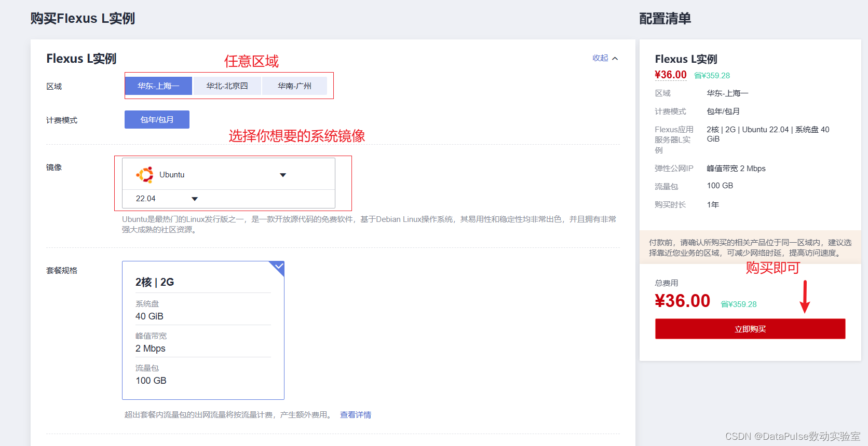
Task: Click the 40 GiB system disk value
Action: coord(150,316)
